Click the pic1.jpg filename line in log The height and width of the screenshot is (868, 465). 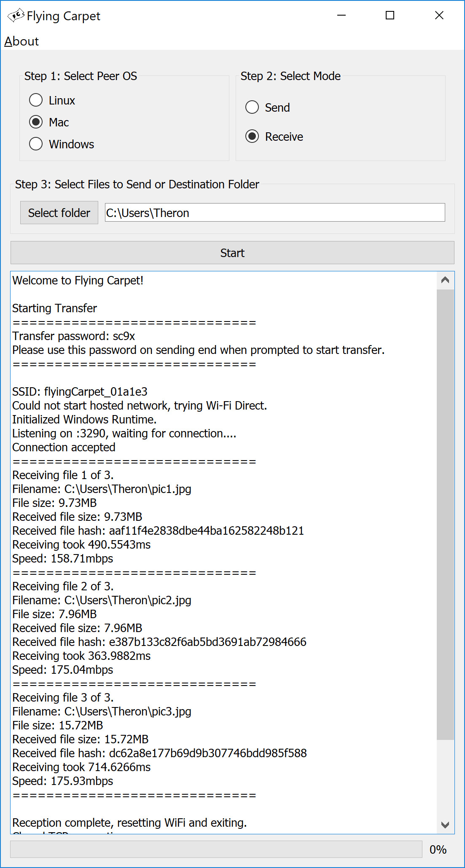pos(102,489)
